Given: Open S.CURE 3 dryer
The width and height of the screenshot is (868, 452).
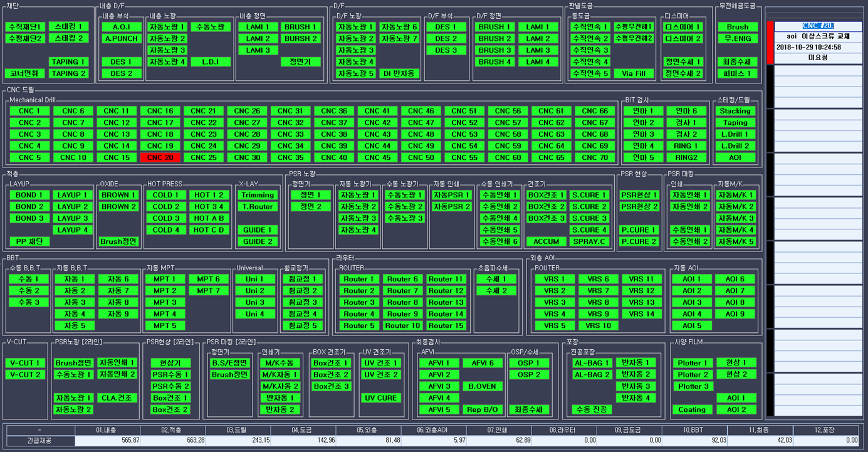Looking at the screenshot, I should [x=589, y=218].
